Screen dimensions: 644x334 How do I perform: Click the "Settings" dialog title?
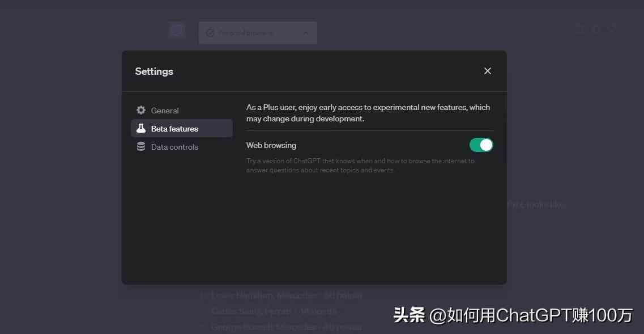pyautogui.click(x=154, y=71)
